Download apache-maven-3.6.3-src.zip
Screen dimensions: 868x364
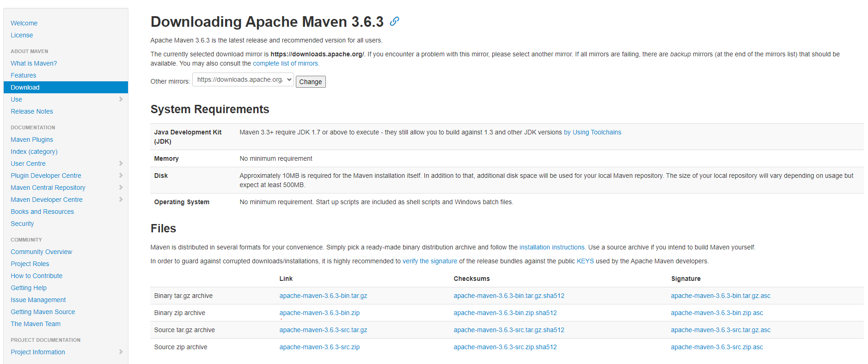(x=319, y=347)
